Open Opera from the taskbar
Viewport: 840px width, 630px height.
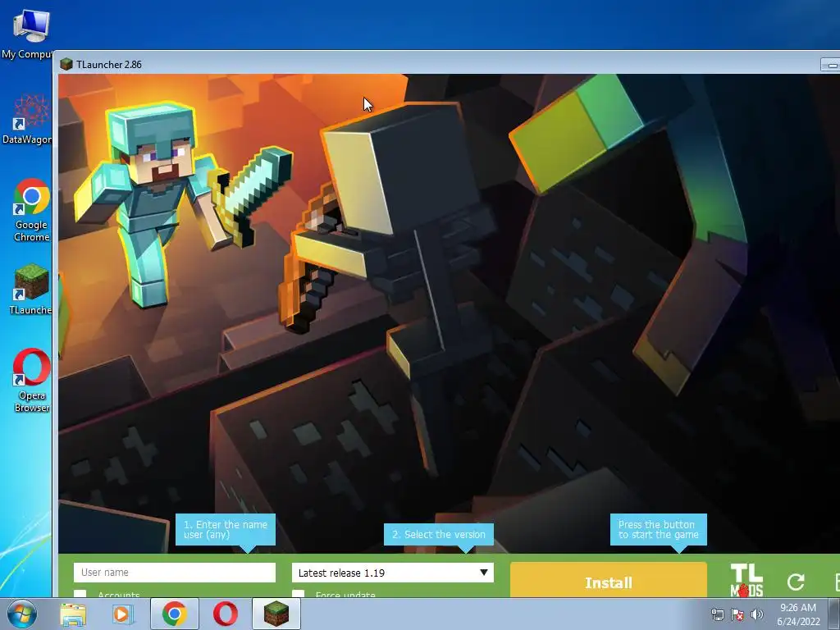click(226, 614)
